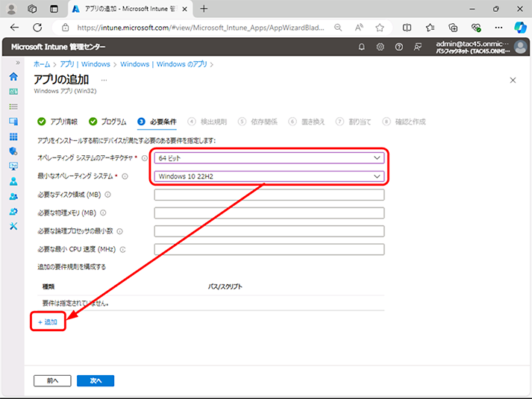
Task: Go to Windows | Windows のアプリ breadcrumb
Action: pos(163,64)
